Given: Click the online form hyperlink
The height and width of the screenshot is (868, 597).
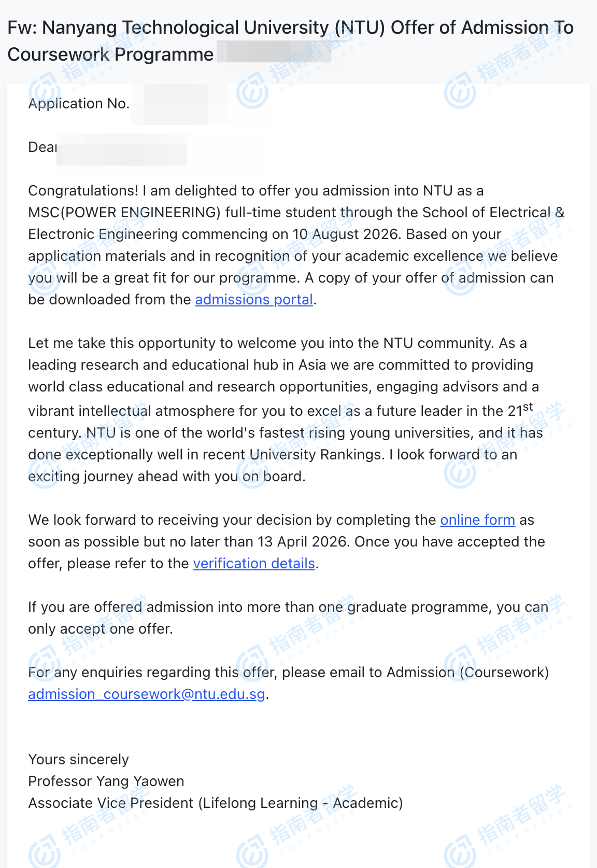Looking at the screenshot, I should (x=477, y=520).
